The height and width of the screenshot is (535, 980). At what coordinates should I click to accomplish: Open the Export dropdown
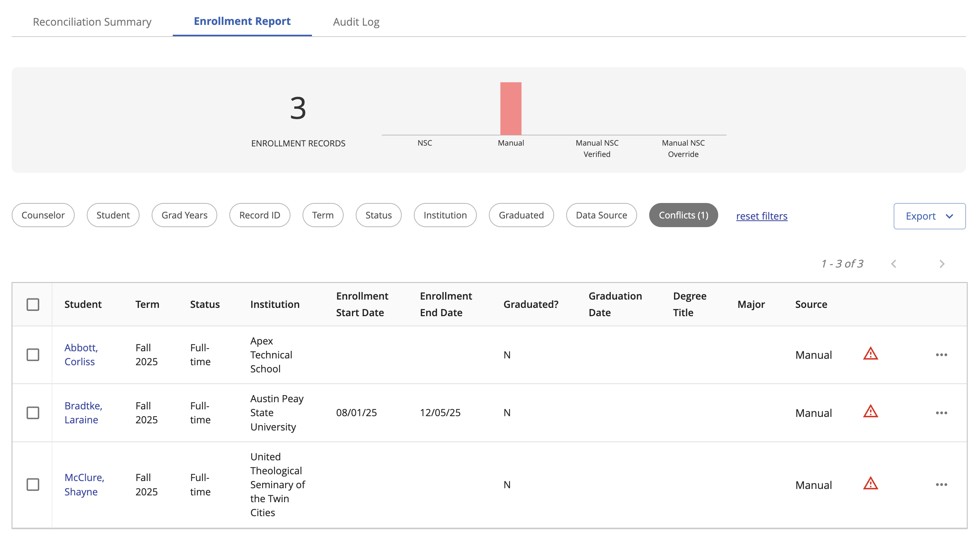929,216
